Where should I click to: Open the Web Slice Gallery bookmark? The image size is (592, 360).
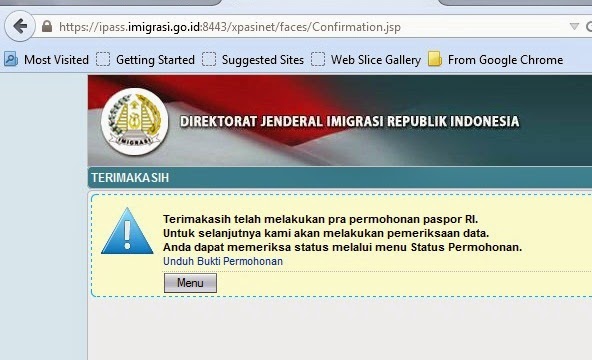tap(366, 60)
